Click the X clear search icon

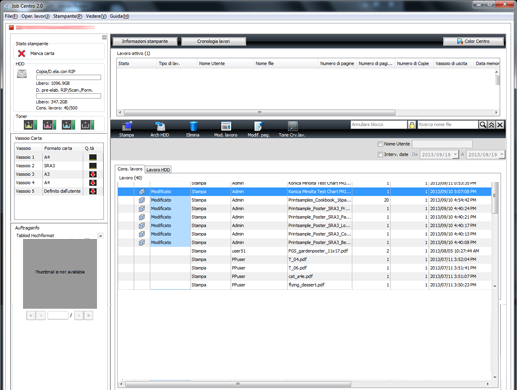500,125
